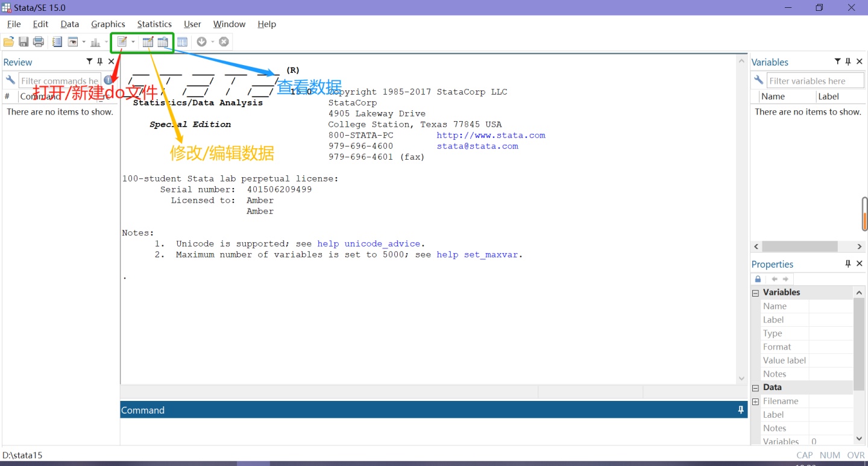Image resolution: width=868 pixels, height=466 pixels.
Task: Click Properties scrollbar down arrow
Action: (859, 439)
